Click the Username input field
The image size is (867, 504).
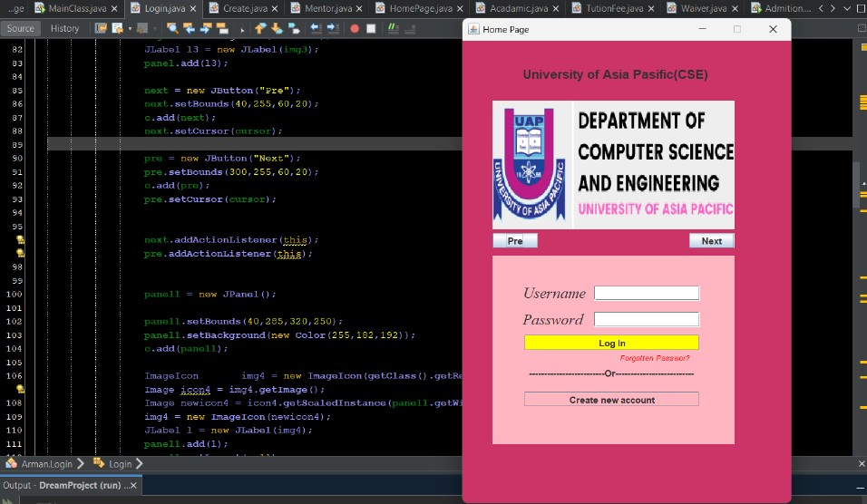[x=647, y=293]
